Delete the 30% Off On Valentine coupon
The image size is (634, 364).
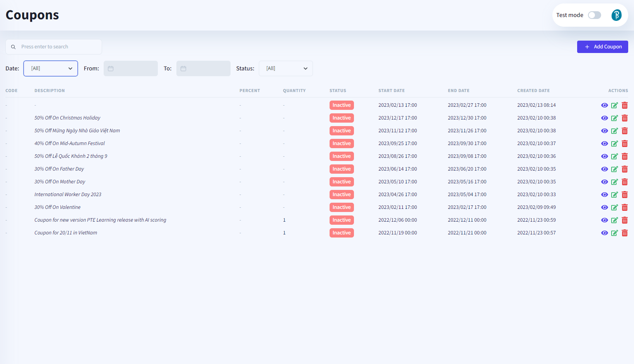coord(624,207)
